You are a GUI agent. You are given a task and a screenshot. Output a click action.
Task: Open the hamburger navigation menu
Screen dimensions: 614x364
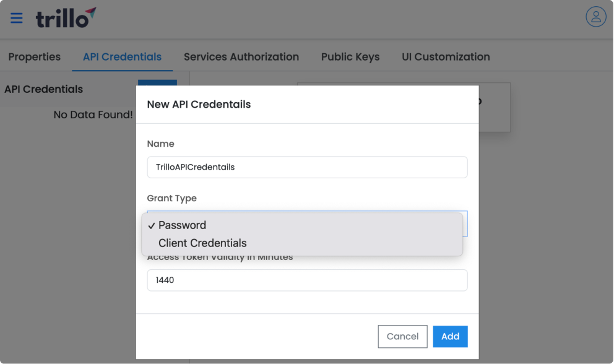click(16, 18)
